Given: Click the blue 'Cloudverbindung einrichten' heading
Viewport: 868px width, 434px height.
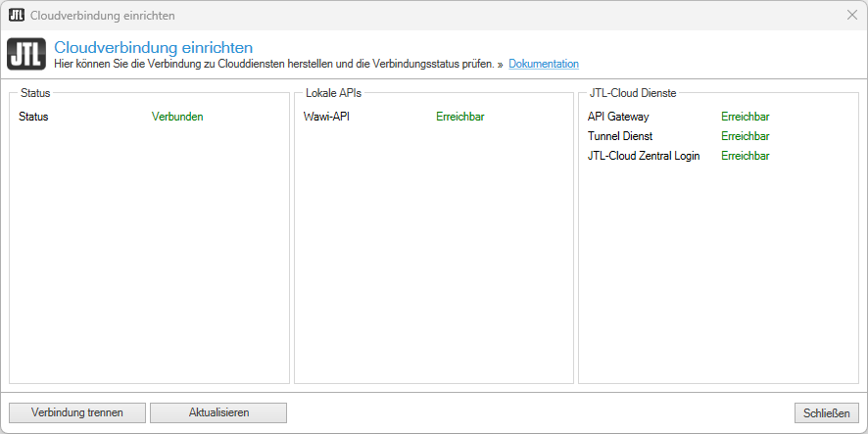Looking at the screenshot, I should [154, 47].
